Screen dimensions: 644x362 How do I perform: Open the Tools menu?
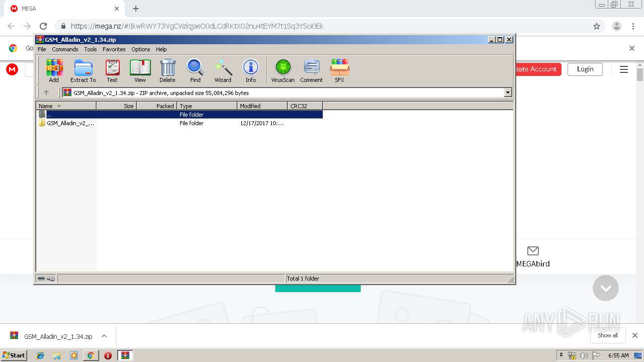coord(91,49)
